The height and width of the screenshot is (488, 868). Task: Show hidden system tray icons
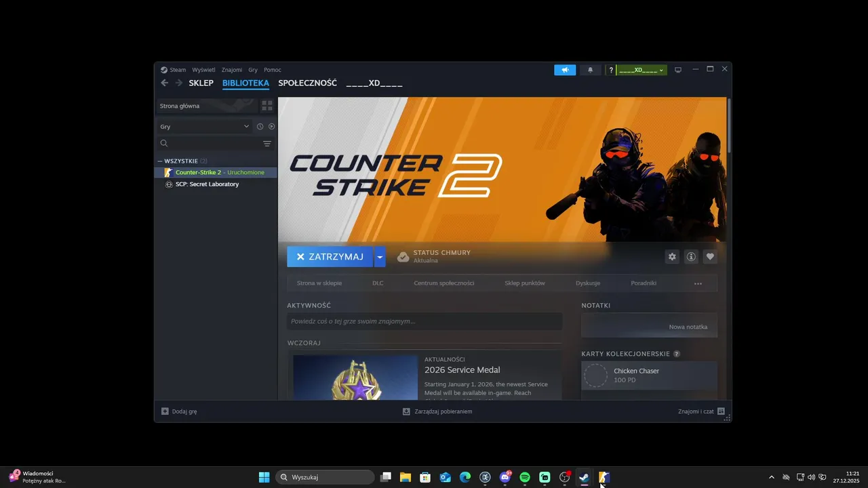coord(771,477)
